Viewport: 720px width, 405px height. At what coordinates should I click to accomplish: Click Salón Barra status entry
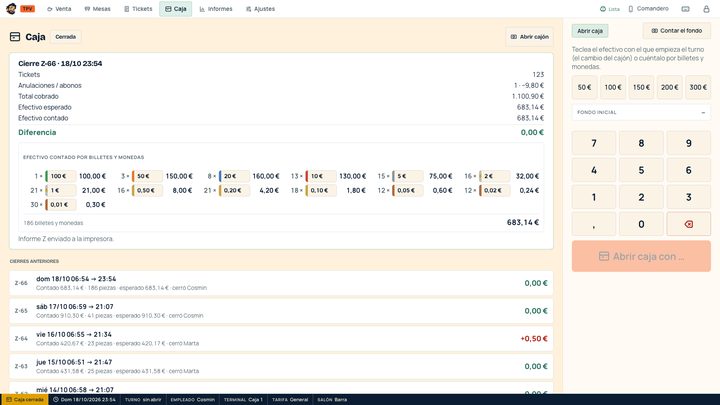coord(332,399)
